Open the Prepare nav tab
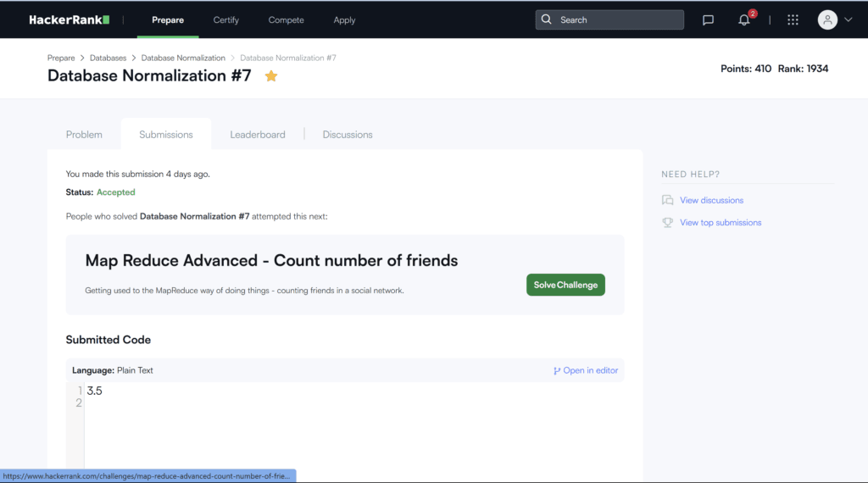The width and height of the screenshot is (868, 483). 168,20
